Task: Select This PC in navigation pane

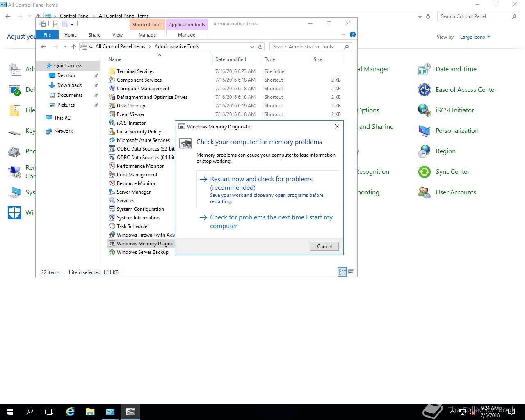Action: click(62, 118)
